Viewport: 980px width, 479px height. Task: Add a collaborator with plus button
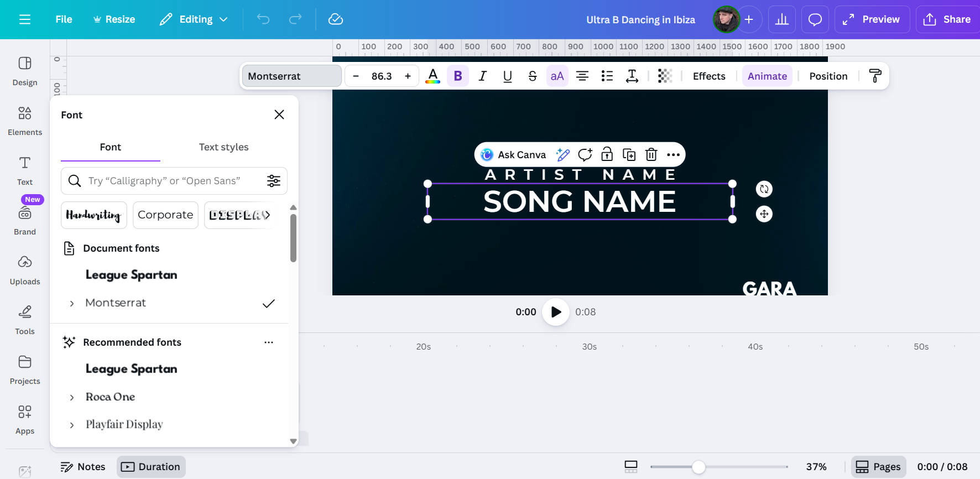tap(749, 19)
